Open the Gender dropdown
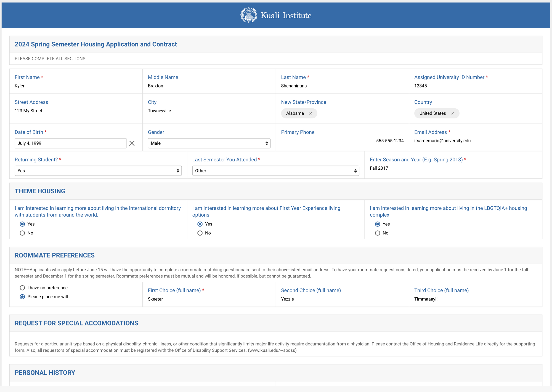The image size is (552, 392). tap(209, 143)
